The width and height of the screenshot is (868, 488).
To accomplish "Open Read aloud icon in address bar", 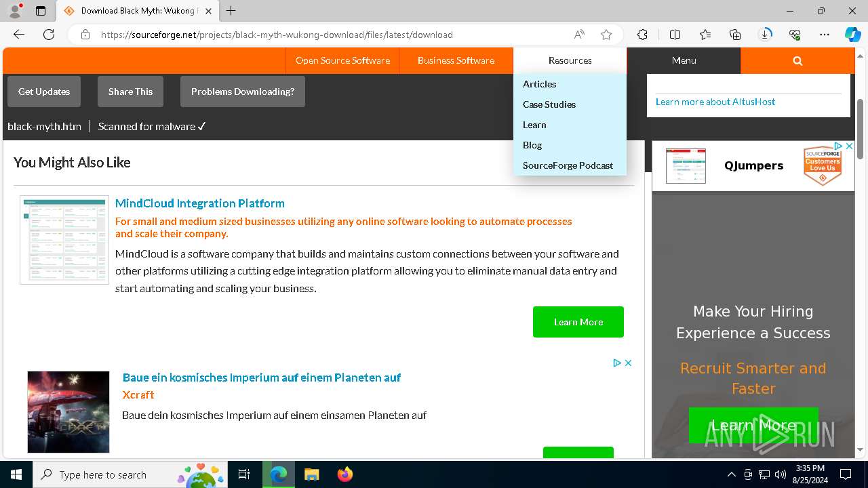I will [579, 35].
